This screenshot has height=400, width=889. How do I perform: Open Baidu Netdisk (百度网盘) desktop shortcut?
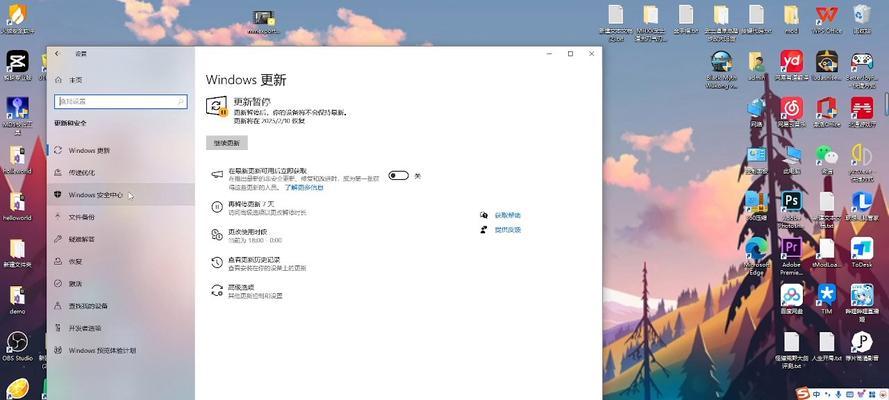click(791, 299)
